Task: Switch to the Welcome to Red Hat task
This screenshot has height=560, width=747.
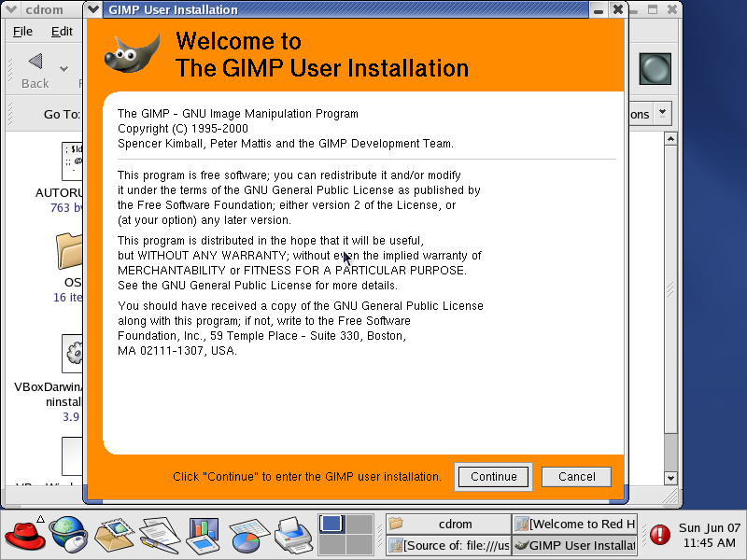Action: click(574, 524)
